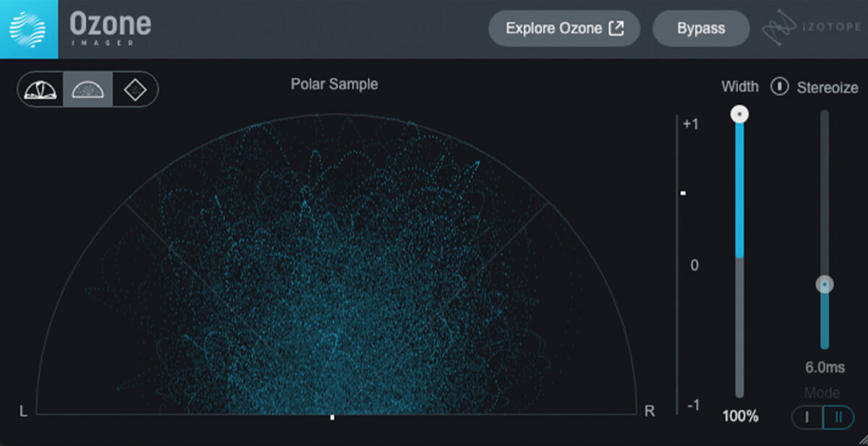
Task: Click the L channel label
Action: (x=23, y=411)
